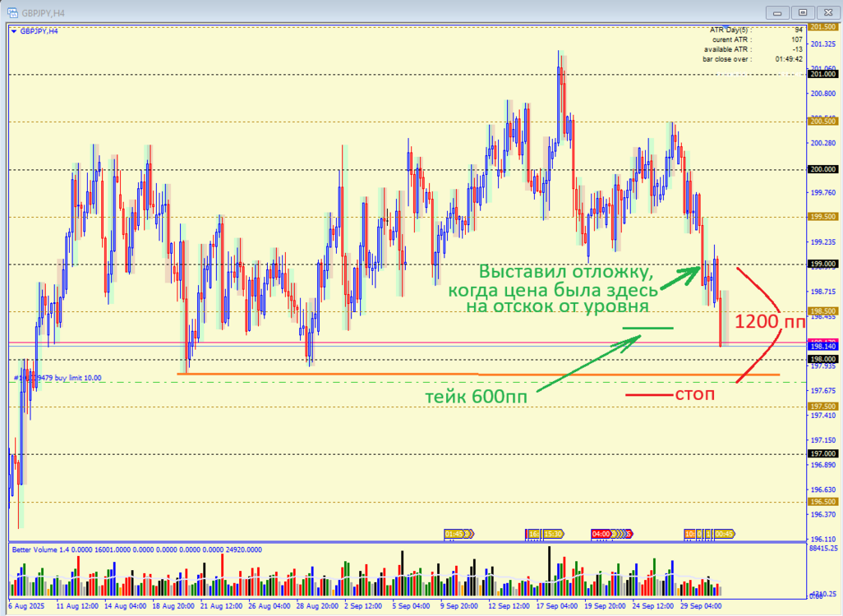Click the current price 198.140 label
The width and height of the screenshot is (843, 616).
822,347
